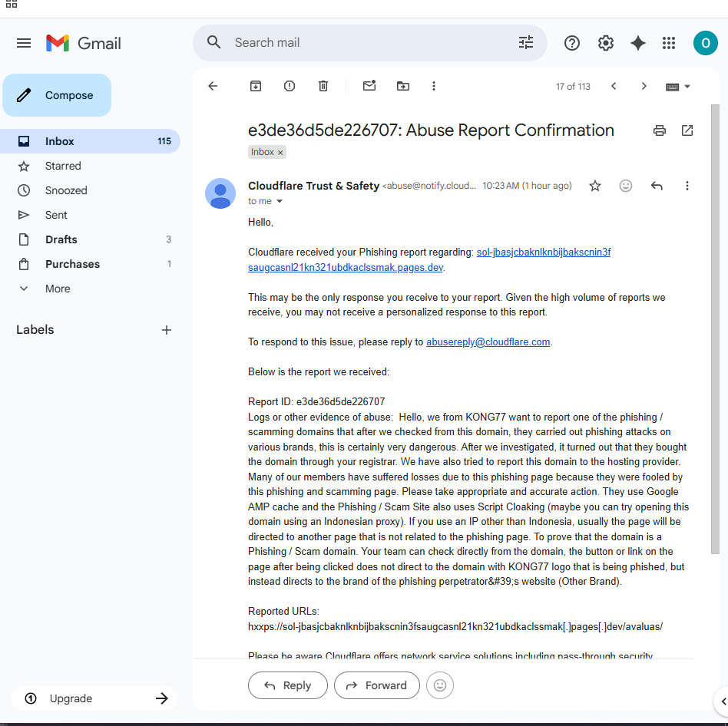Click the email vertical scrollbar
The image size is (728, 726).
click(x=715, y=328)
